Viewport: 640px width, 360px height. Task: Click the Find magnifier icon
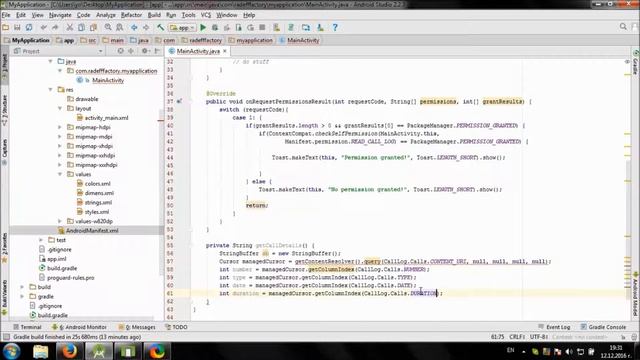coord(108,27)
